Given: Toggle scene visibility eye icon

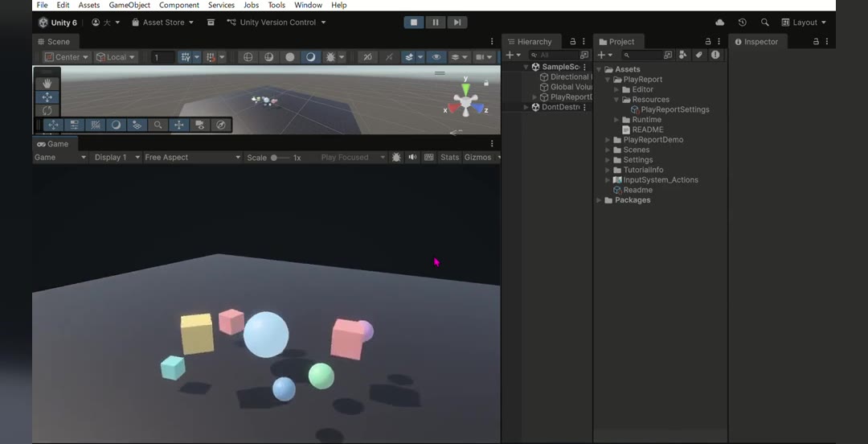Looking at the screenshot, I should (436, 57).
